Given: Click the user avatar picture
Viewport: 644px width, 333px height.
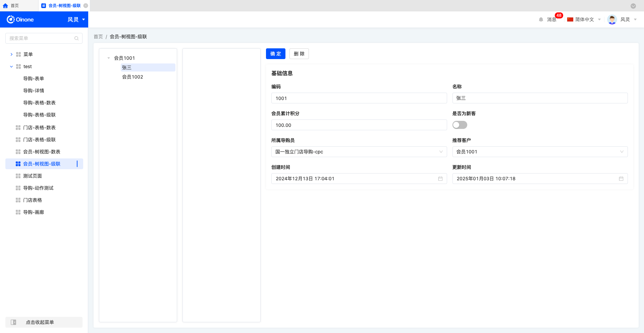Looking at the screenshot, I should [612, 19].
